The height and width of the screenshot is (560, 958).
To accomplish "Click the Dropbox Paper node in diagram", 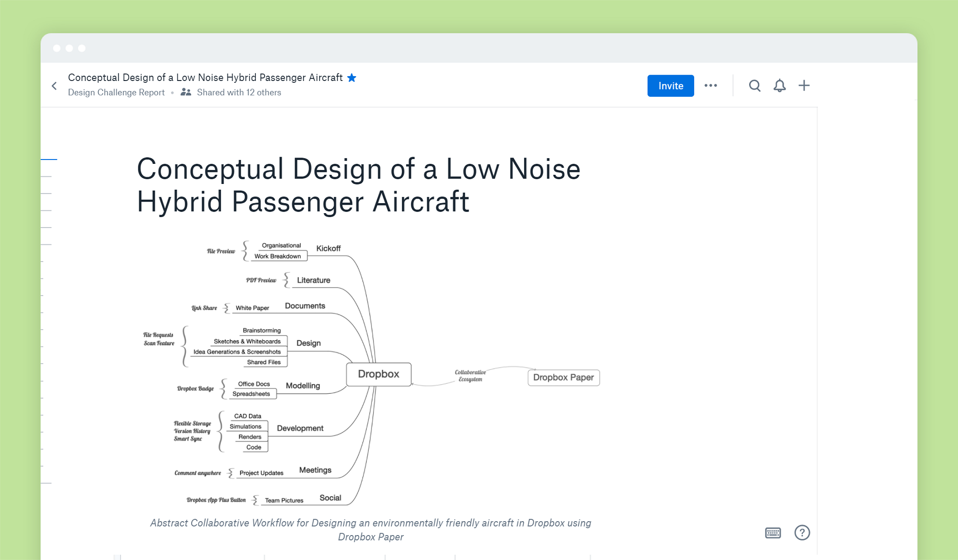I will click(564, 377).
